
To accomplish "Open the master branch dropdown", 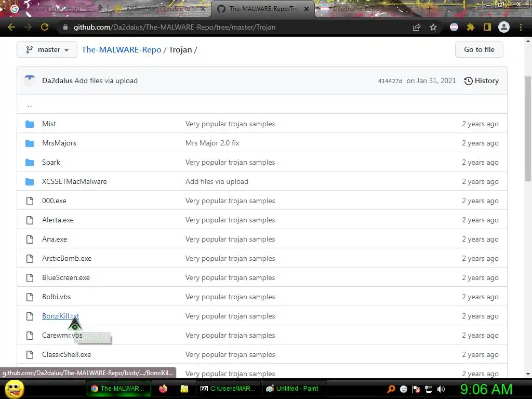I will (47, 49).
